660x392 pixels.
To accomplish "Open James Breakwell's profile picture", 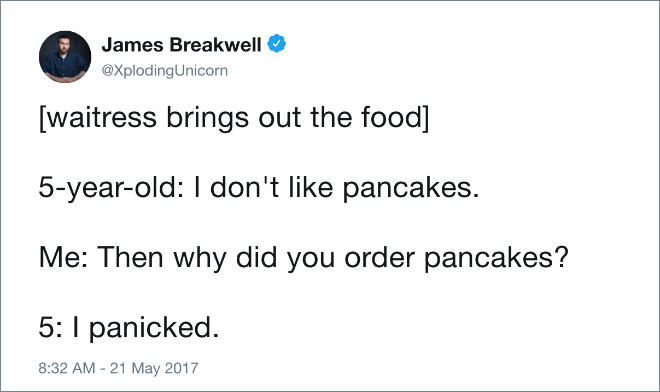I will (65, 56).
